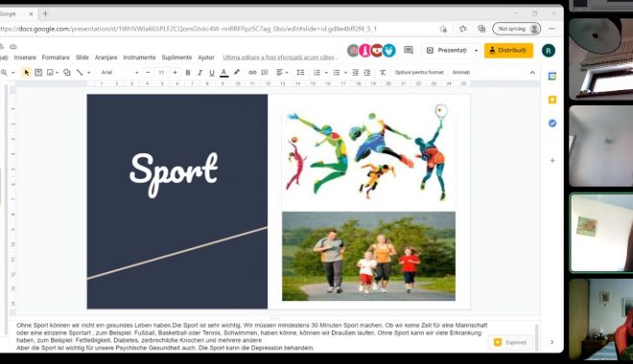Toggle underline formatting
This screenshot has height=364, width=633.
(x=212, y=73)
